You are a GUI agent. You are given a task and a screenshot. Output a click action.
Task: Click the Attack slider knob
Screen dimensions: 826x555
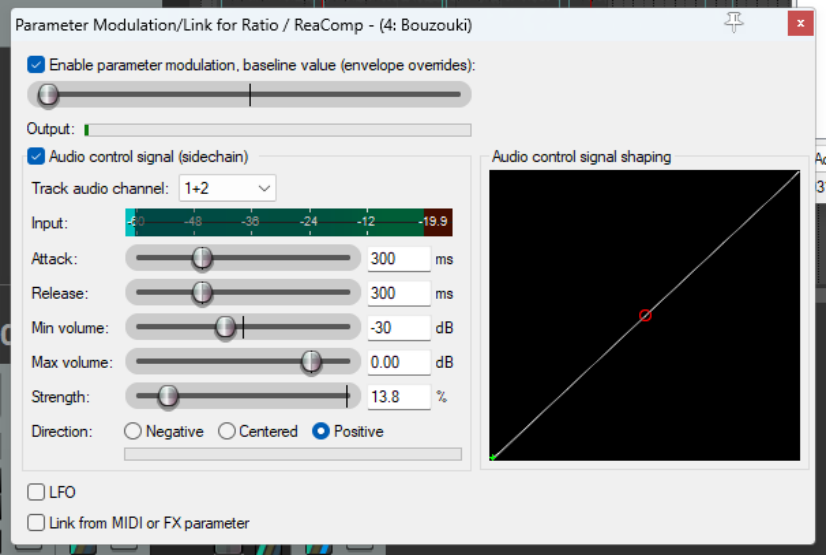pyautogui.click(x=202, y=258)
